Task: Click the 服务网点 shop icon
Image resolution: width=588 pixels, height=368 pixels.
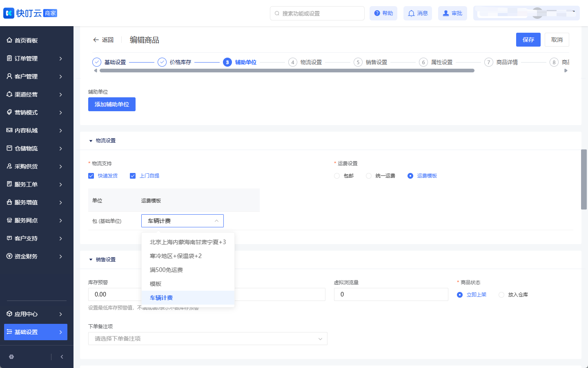Action: [9, 220]
